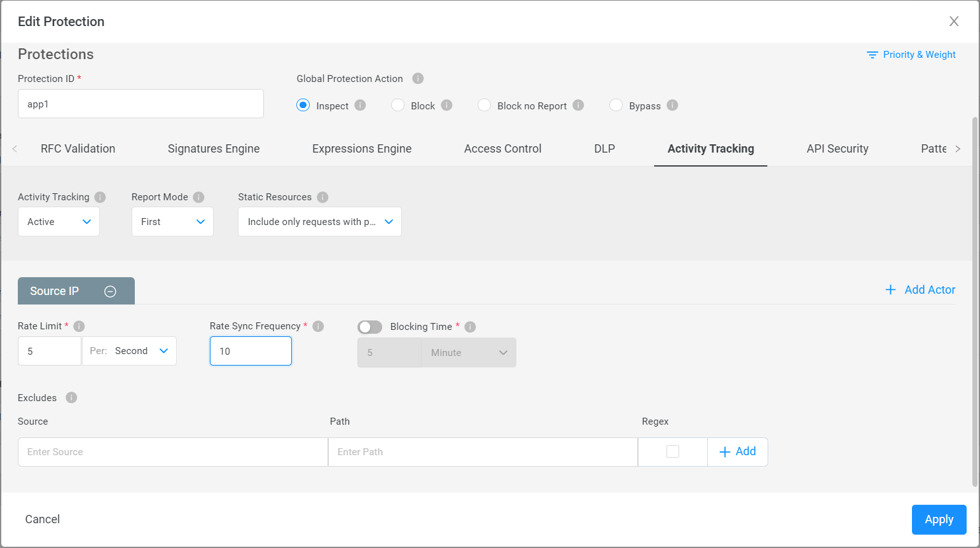
Task: Click the info icon next to Static Resources
Action: 322,197
